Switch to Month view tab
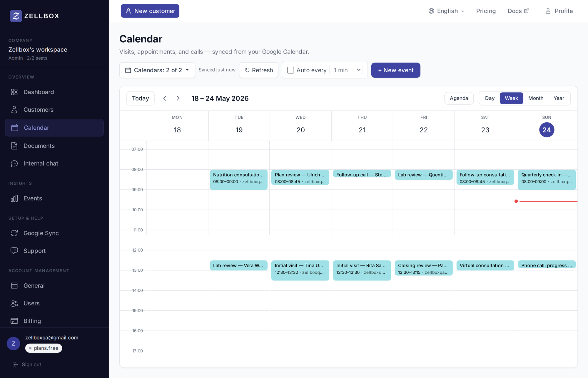 (536, 98)
